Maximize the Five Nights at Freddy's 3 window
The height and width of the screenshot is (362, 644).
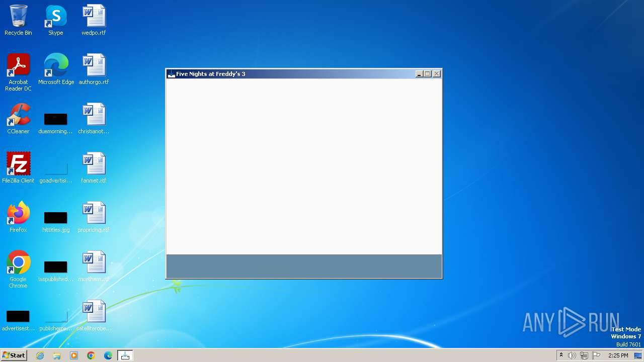coord(428,74)
